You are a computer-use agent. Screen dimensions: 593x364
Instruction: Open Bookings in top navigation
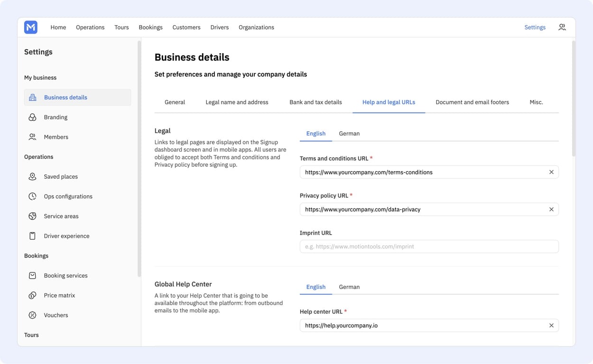click(150, 27)
